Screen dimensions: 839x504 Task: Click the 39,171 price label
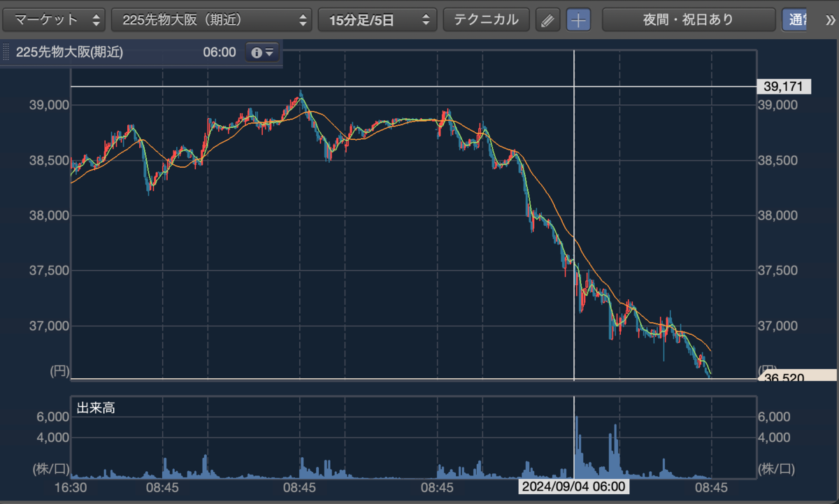click(x=784, y=87)
